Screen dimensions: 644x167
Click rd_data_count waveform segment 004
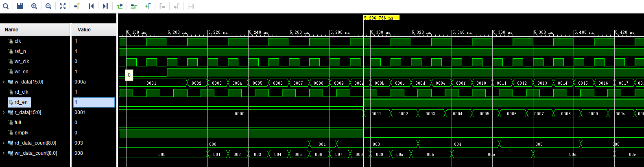(x=458, y=144)
